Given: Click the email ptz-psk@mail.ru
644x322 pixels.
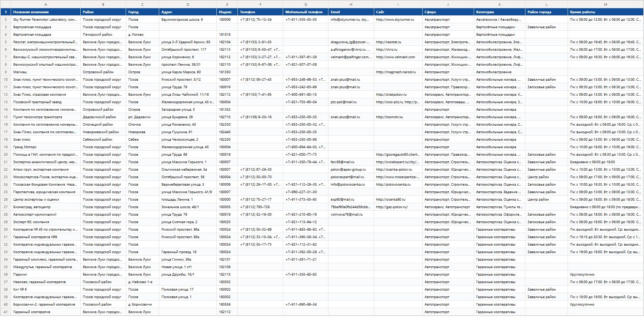Looking at the screenshot, I should (x=343, y=102).
